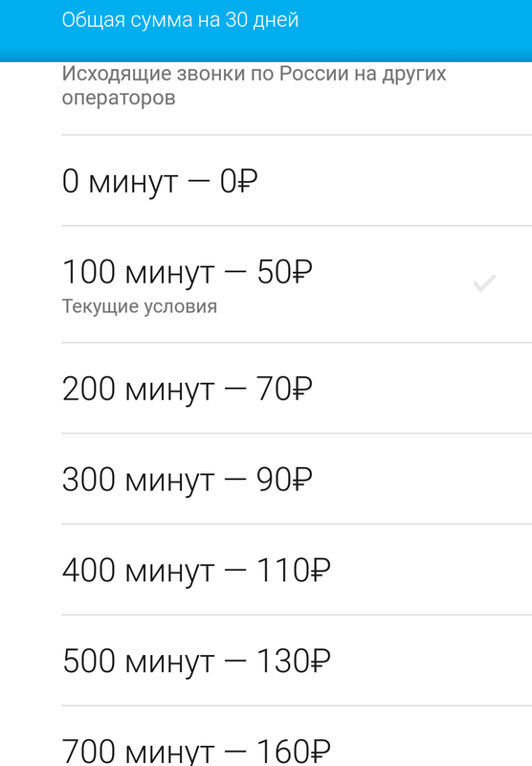
Task: Tap the 110₽ price label
Action: 294,571
